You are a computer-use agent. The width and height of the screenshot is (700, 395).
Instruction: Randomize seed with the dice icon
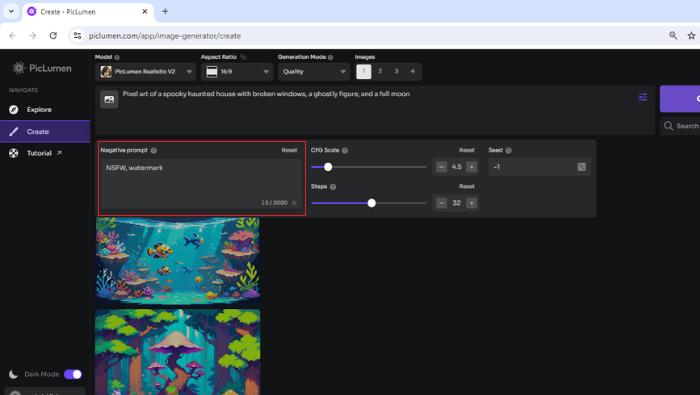[581, 167]
